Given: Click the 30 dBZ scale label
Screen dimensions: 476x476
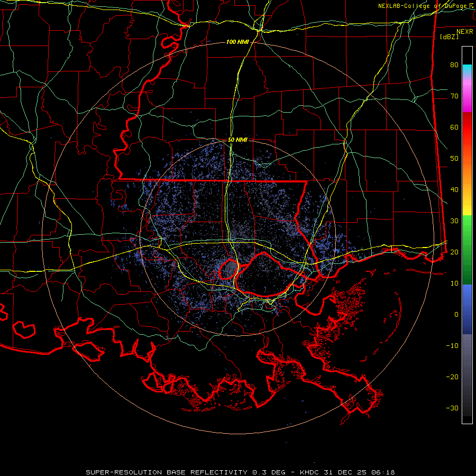Looking at the screenshot, I should click(454, 221).
